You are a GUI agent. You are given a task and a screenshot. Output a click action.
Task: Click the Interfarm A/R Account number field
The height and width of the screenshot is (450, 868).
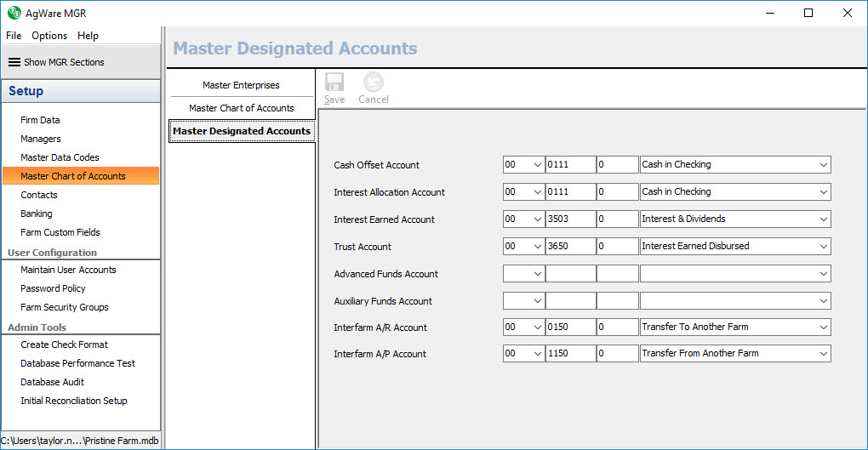[569, 328]
